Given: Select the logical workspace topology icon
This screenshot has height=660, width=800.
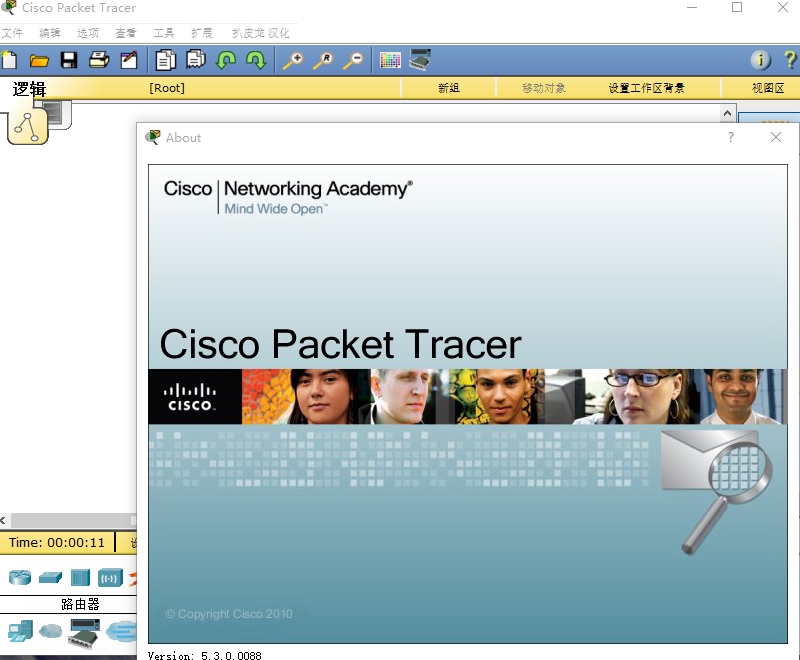Looking at the screenshot, I should pos(28,126).
